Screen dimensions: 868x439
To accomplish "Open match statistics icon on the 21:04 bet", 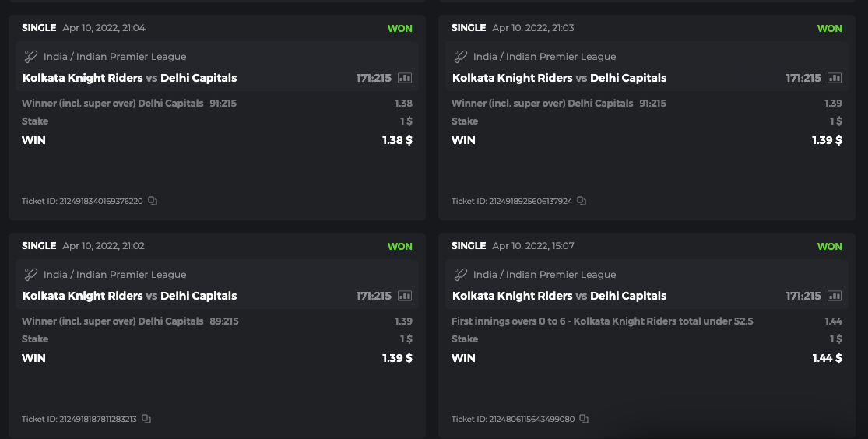I will tap(405, 78).
